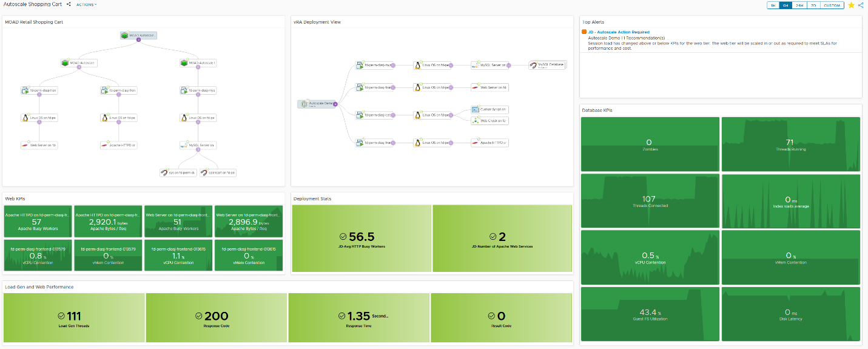Click check icon beside 0 Result Code
The width and height of the screenshot is (868, 349).
coord(492,316)
